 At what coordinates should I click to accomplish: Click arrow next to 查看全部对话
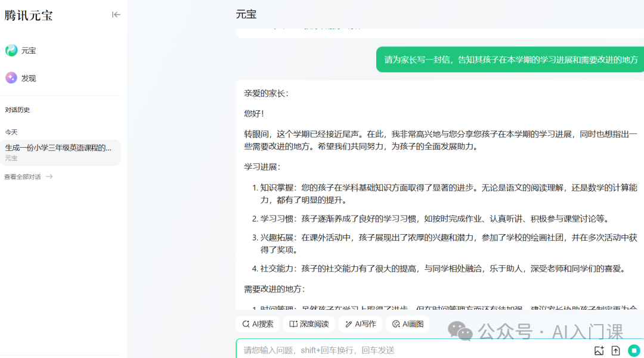(49, 177)
